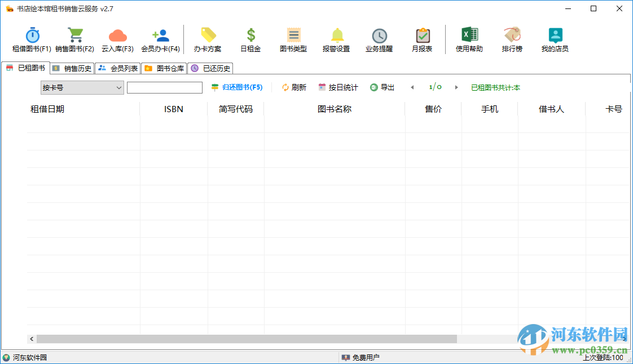Screen dimensions: 633x364
Task: Open 业务提醒 business reminders
Action: pos(379,38)
